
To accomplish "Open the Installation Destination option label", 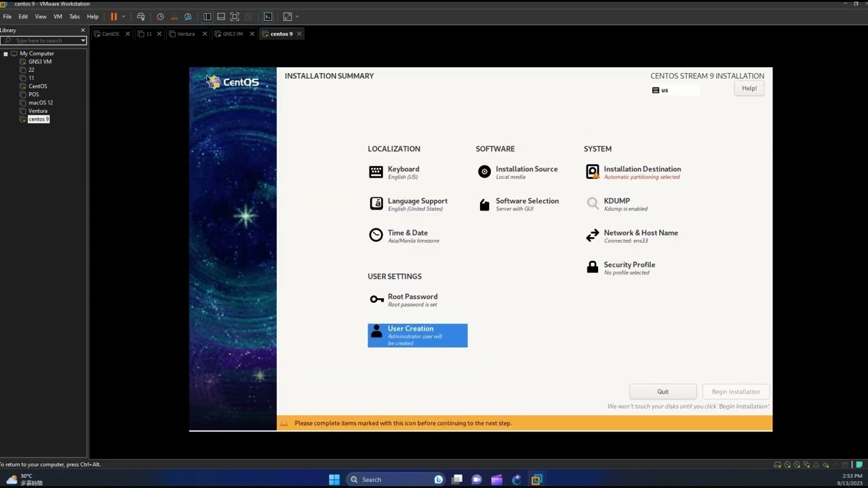I will 642,169.
